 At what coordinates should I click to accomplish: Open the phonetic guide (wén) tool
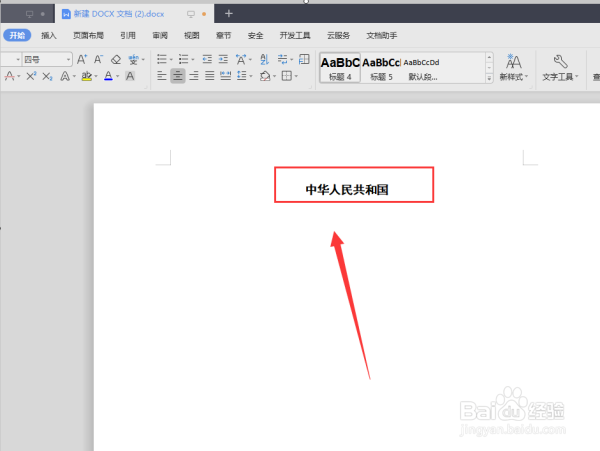pos(133,59)
